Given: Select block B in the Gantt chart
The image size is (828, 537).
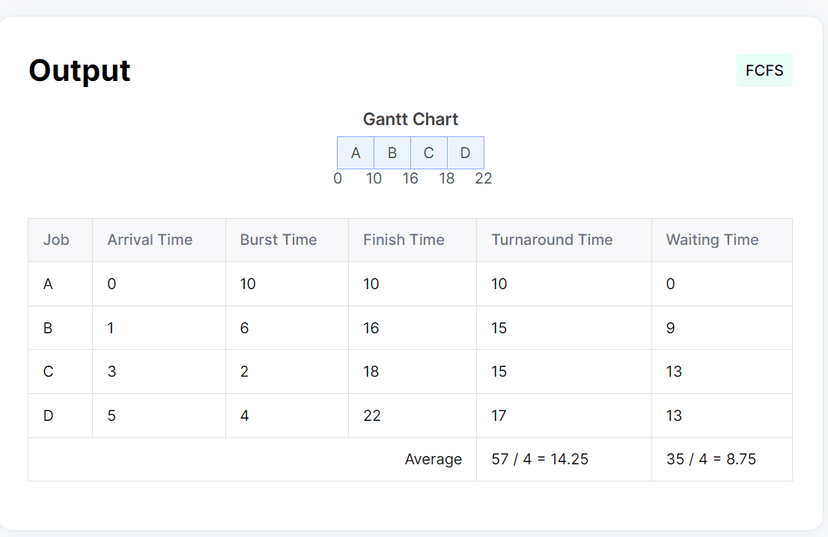Looking at the screenshot, I should pos(392,153).
